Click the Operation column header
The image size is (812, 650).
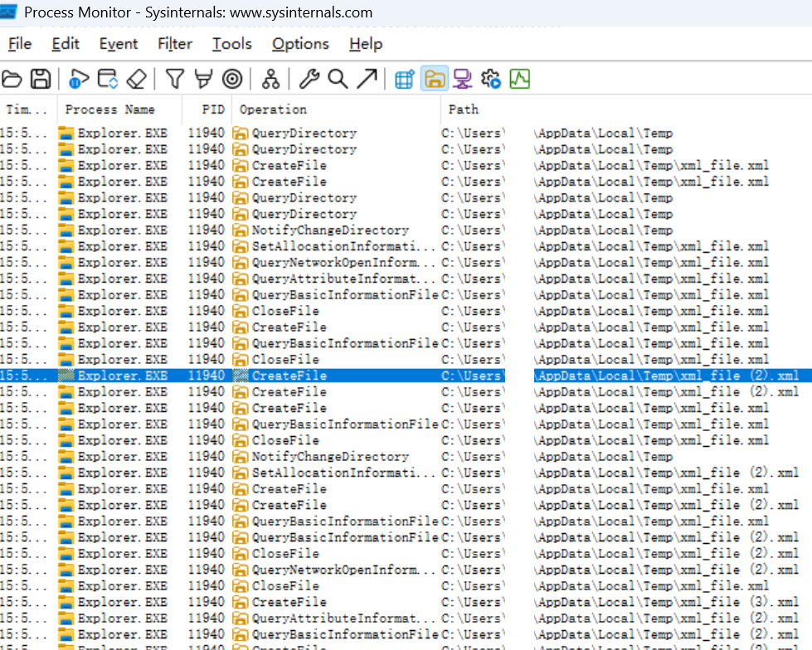coord(337,109)
